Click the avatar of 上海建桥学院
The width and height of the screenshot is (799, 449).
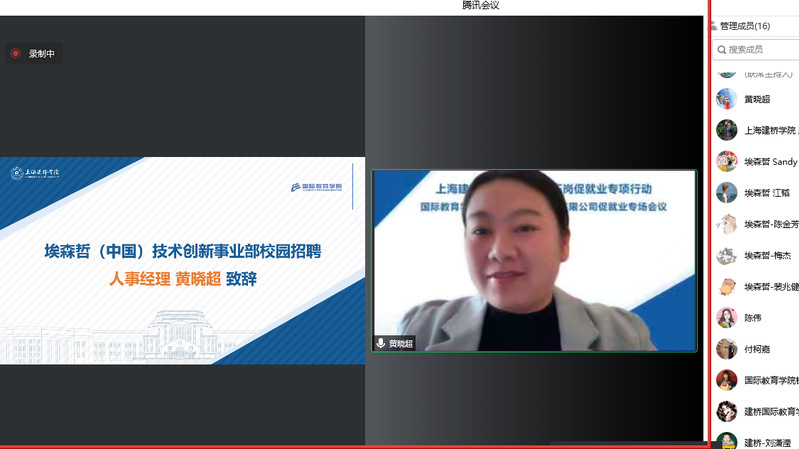[727, 130]
